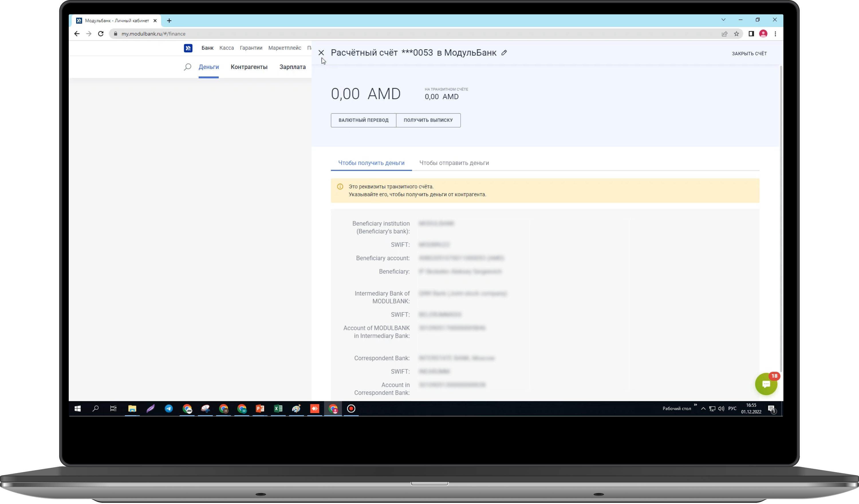Reload the page in the browser
Viewport: 859px width, 504px height.
[101, 34]
